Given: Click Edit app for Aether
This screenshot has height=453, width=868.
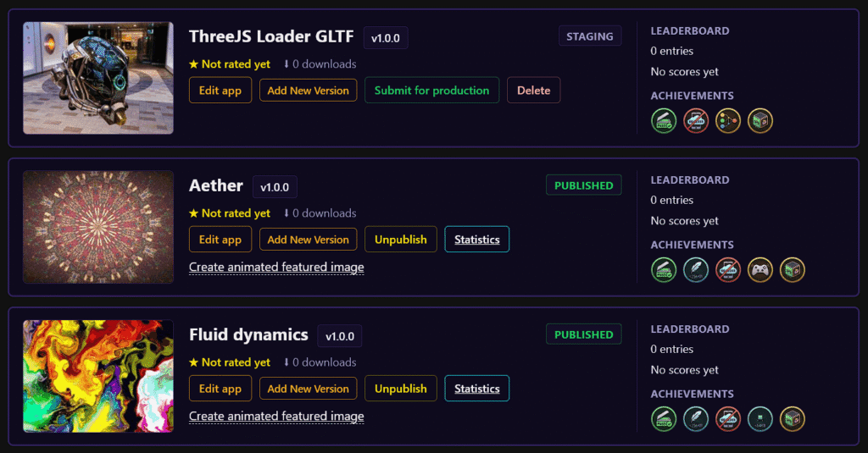Looking at the screenshot, I should pyautogui.click(x=220, y=239).
